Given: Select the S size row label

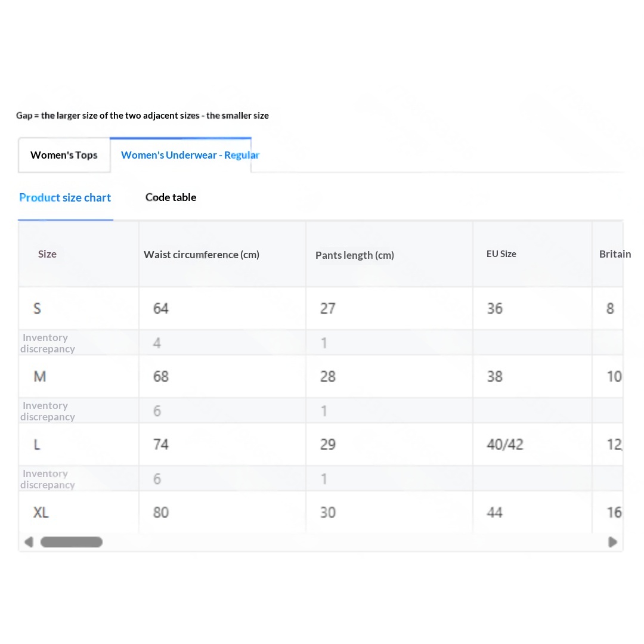Looking at the screenshot, I should pyautogui.click(x=37, y=308).
